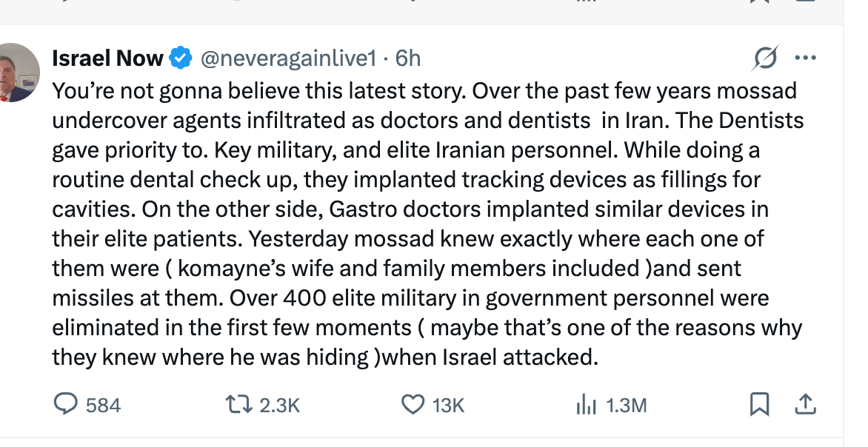Click the Israel Now profile avatar
Viewport: 868px width, 447px height.
16,73
